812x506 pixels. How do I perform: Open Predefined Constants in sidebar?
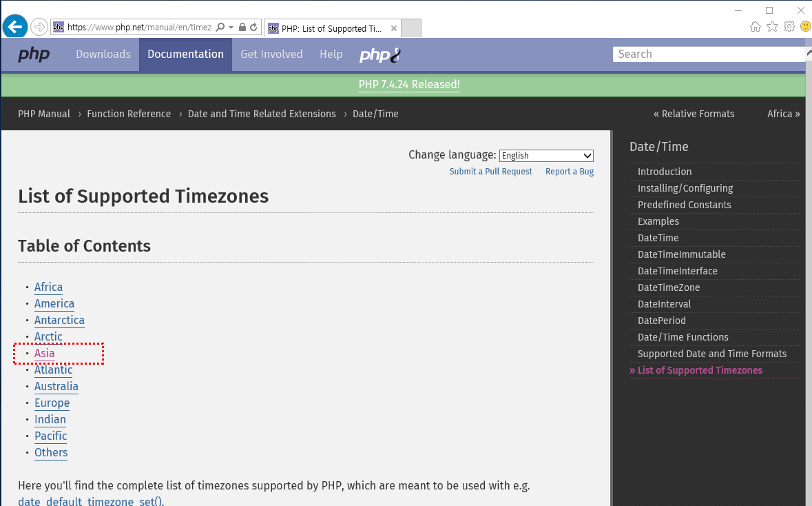point(684,205)
